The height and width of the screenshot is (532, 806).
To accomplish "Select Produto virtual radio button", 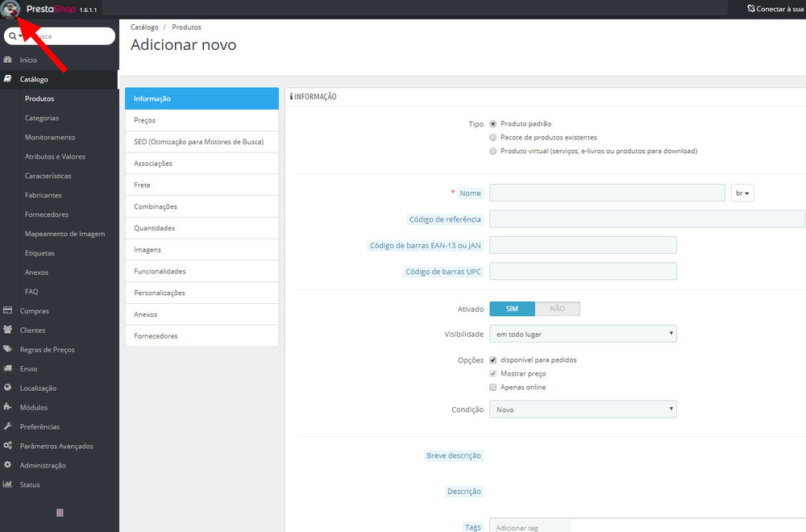I will pyautogui.click(x=493, y=151).
